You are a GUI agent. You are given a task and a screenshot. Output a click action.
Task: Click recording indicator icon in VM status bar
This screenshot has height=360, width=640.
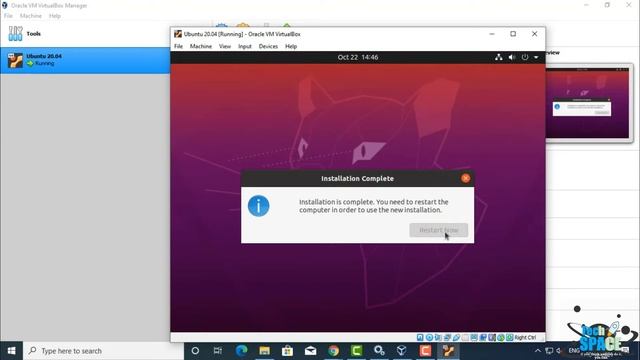coord(483,338)
